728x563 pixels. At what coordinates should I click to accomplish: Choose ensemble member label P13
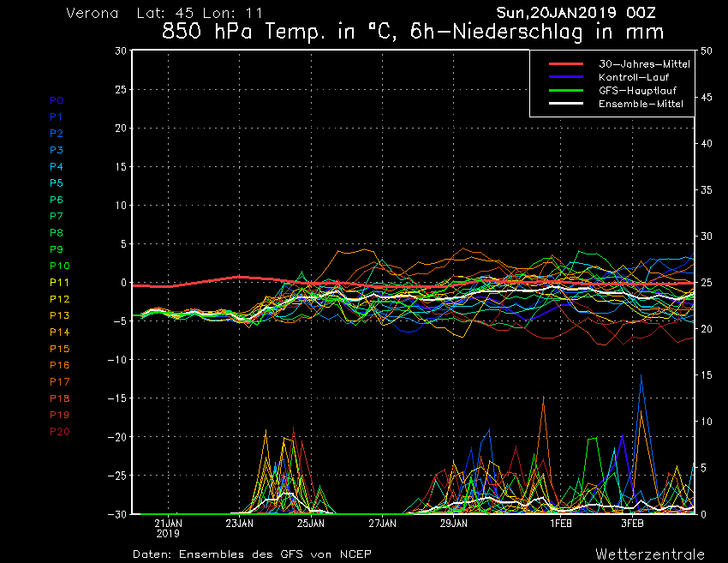click(x=60, y=315)
